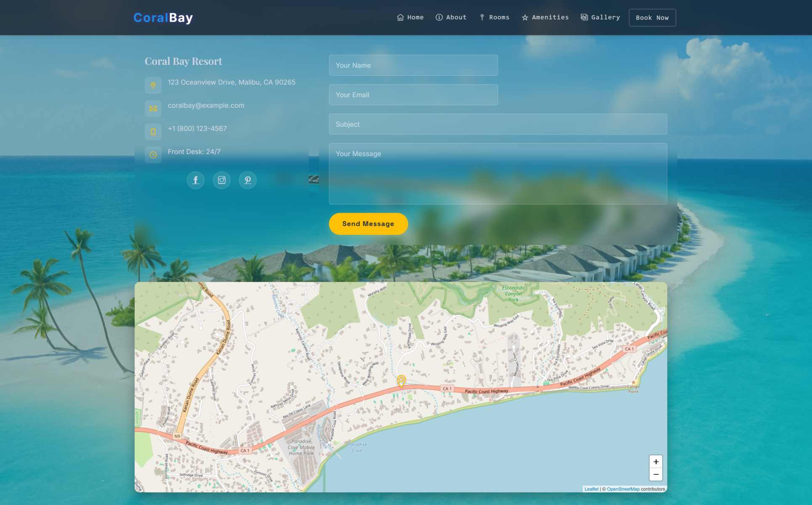Open the About nav item

click(x=451, y=17)
